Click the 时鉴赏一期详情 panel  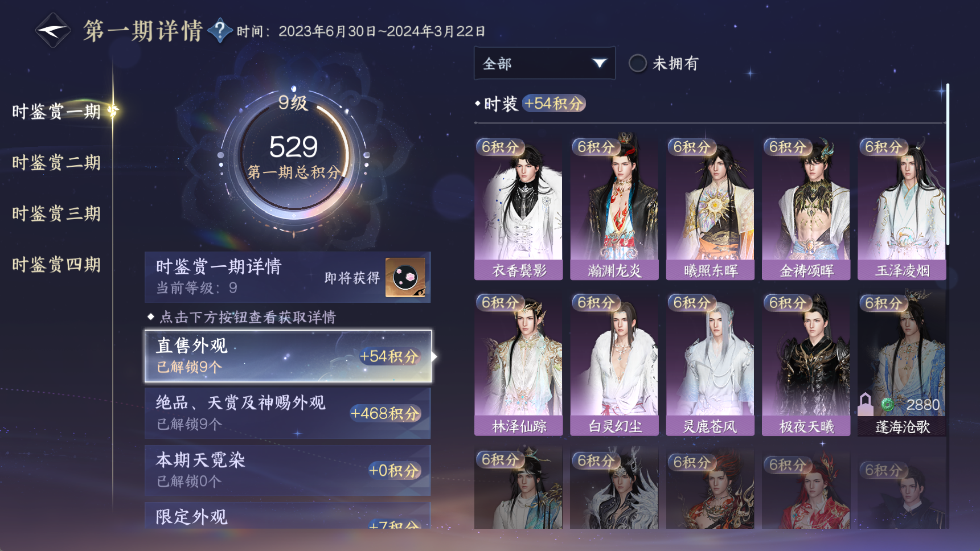288,277
